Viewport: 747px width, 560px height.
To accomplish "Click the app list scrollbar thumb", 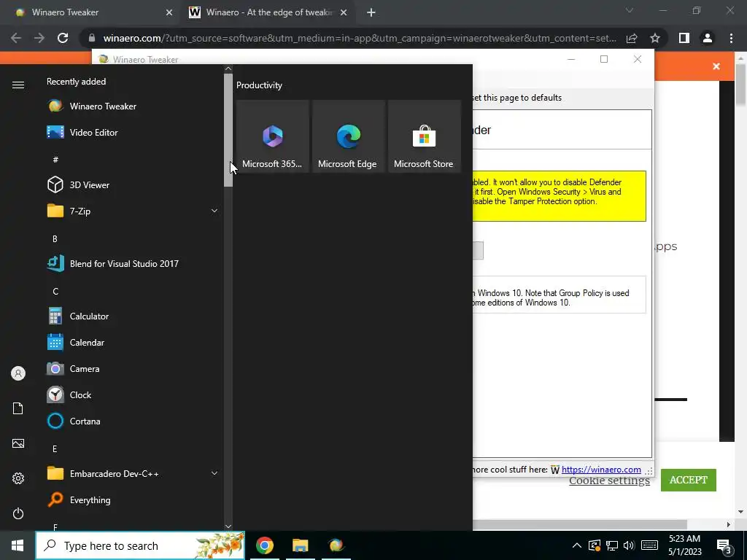I will click(228, 130).
